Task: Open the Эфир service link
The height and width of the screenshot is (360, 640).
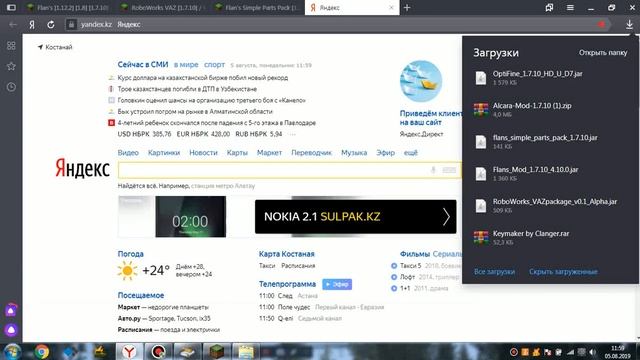Action: tap(385, 153)
